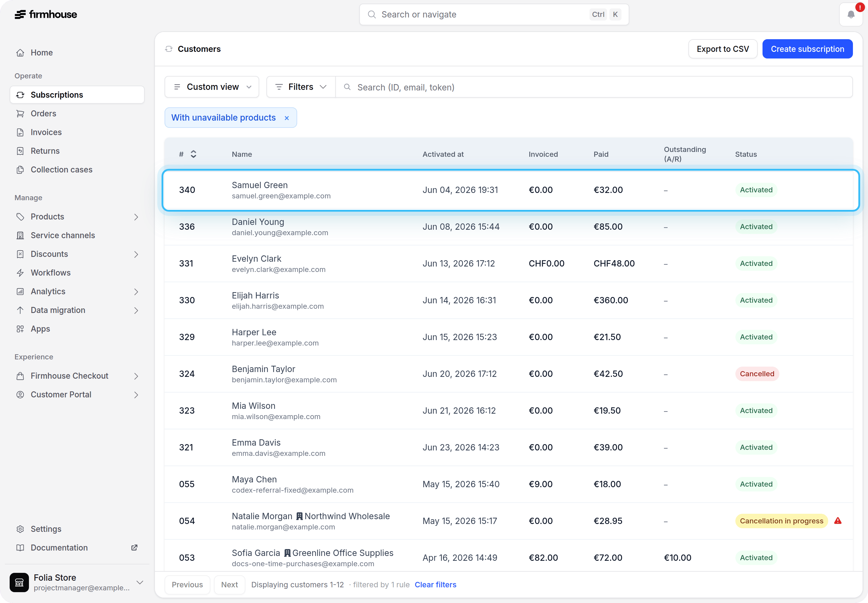Click the Create subscription button
Screen dimensions: 868x603
[x=807, y=49]
